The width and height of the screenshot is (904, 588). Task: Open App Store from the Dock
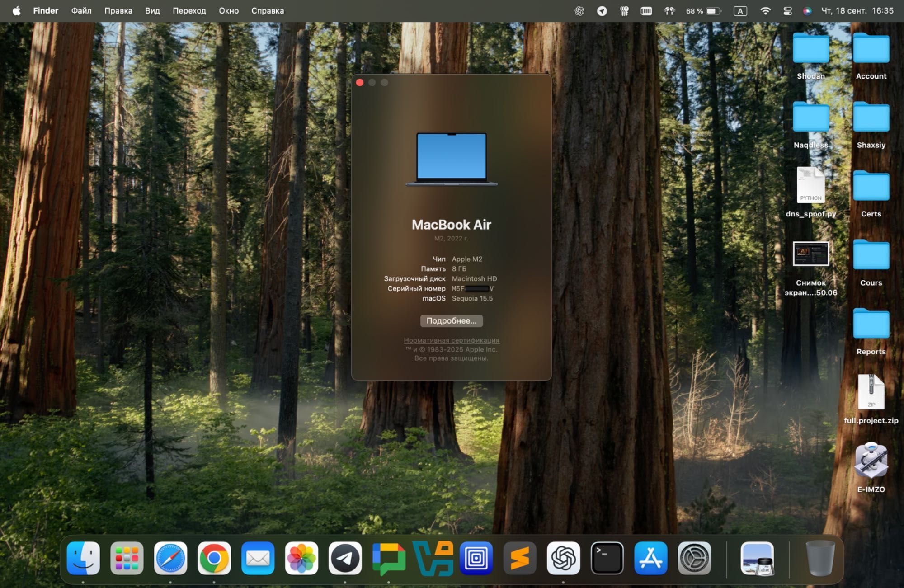click(x=650, y=558)
